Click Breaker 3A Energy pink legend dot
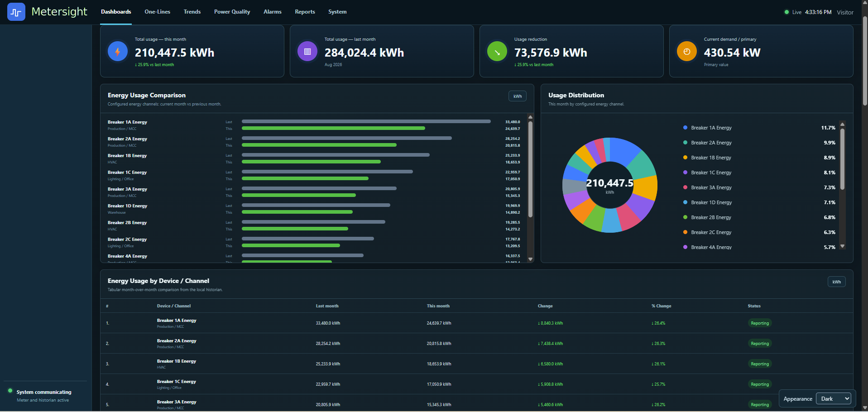The height and width of the screenshot is (412, 868). [x=686, y=187]
